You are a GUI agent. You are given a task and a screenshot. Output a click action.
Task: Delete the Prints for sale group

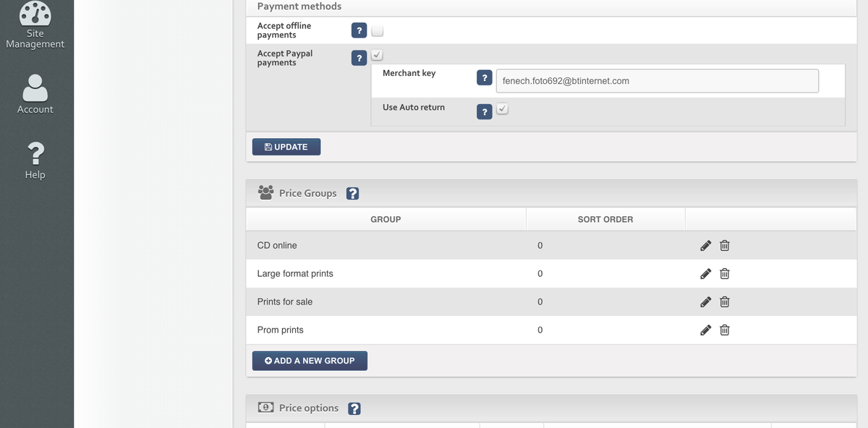click(x=725, y=302)
